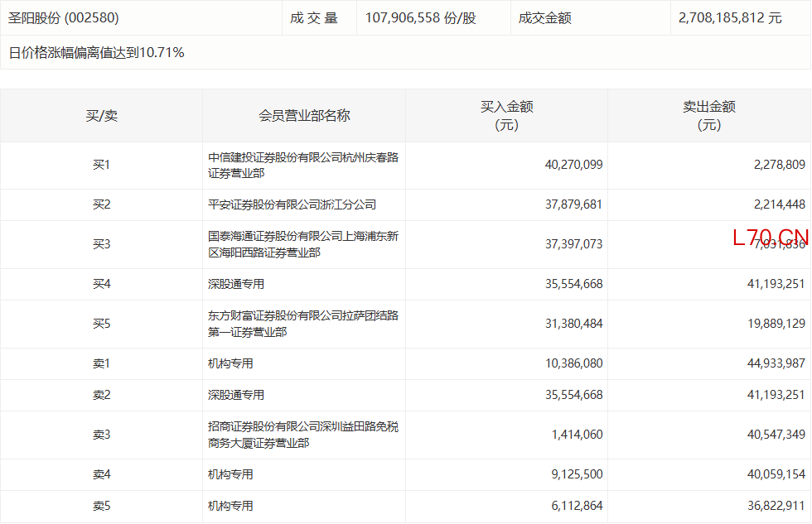Click the 日价格涨幅偏离值达到10.71% text
Screen dimensions: 812x524
coord(96,52)
